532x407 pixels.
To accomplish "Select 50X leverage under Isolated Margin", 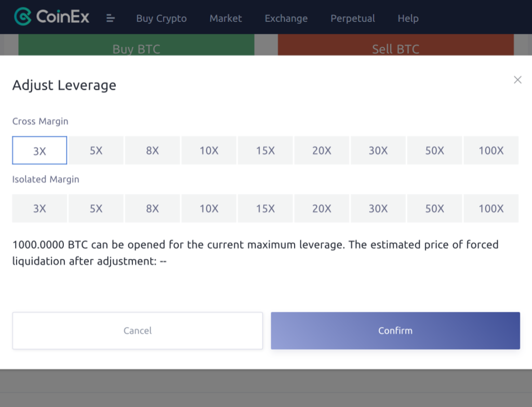I will [x=434, y=208].
